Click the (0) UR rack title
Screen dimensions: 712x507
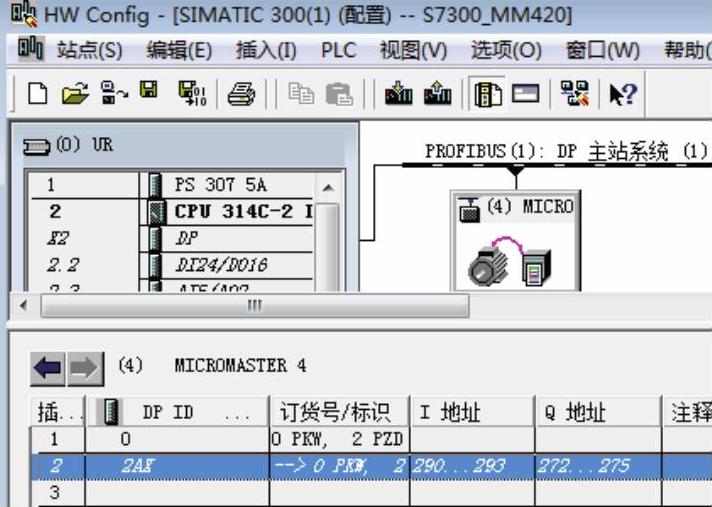point(84,145)
